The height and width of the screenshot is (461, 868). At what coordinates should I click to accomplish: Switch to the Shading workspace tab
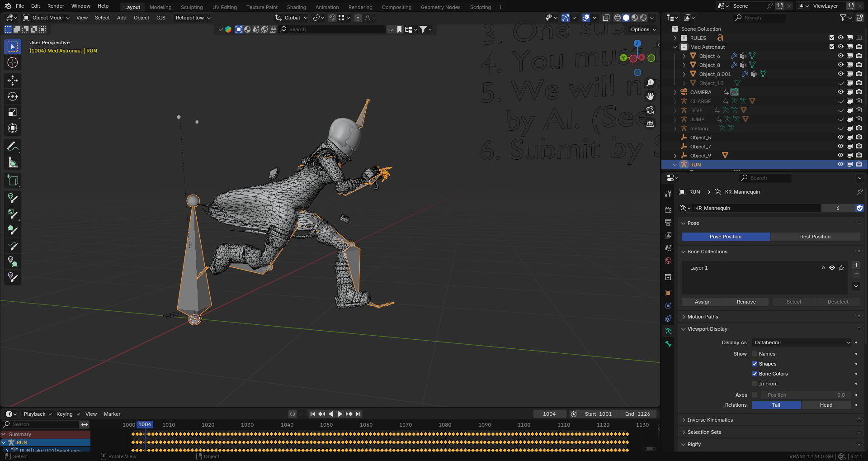click(297, 7)
